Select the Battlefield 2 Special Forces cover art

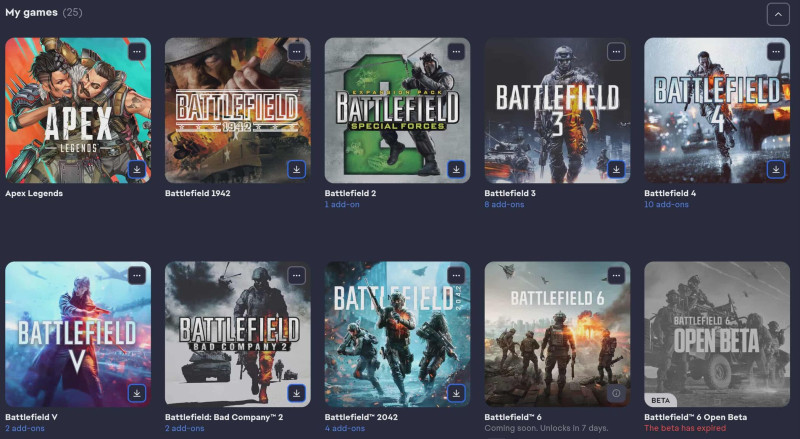point(397,110)
